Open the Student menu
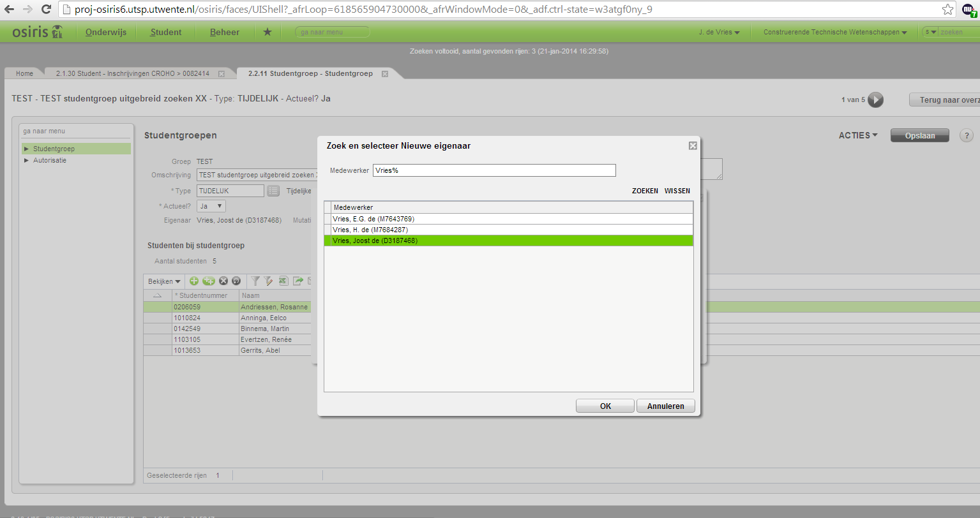 tap(166, 32)
